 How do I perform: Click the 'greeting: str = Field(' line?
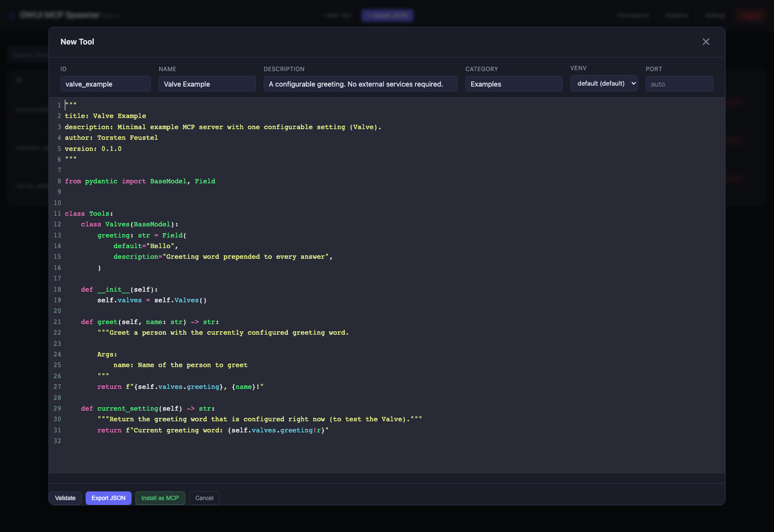tap(142, 236)
